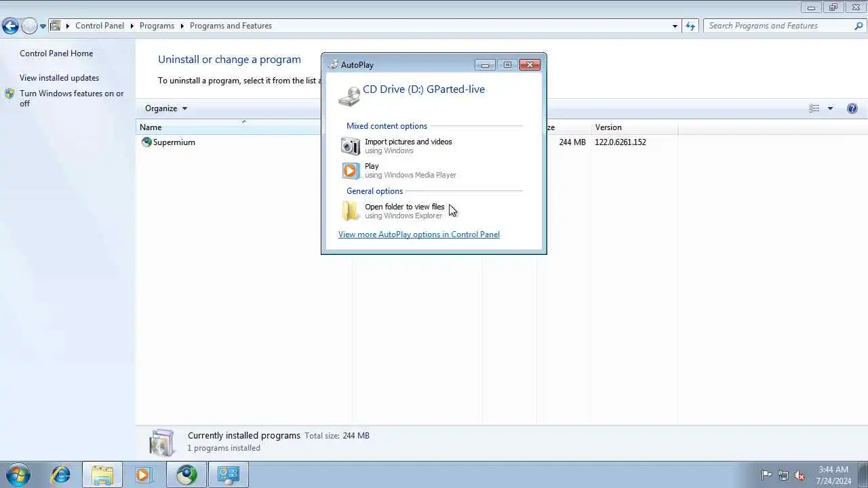Click the Forward navigation arrow
Viewport: 868px width, 488px height.
point(29,26)
